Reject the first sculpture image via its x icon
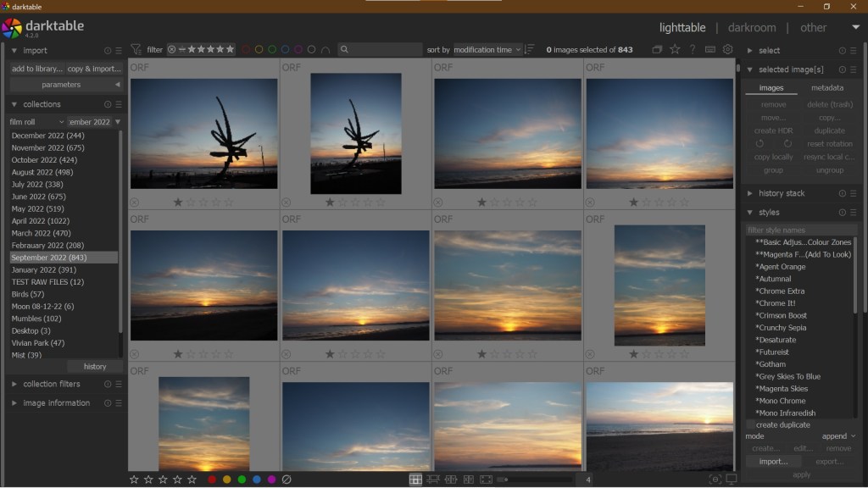Image resolution: width=868 pixels, height=488 pixels. (134, 202)
